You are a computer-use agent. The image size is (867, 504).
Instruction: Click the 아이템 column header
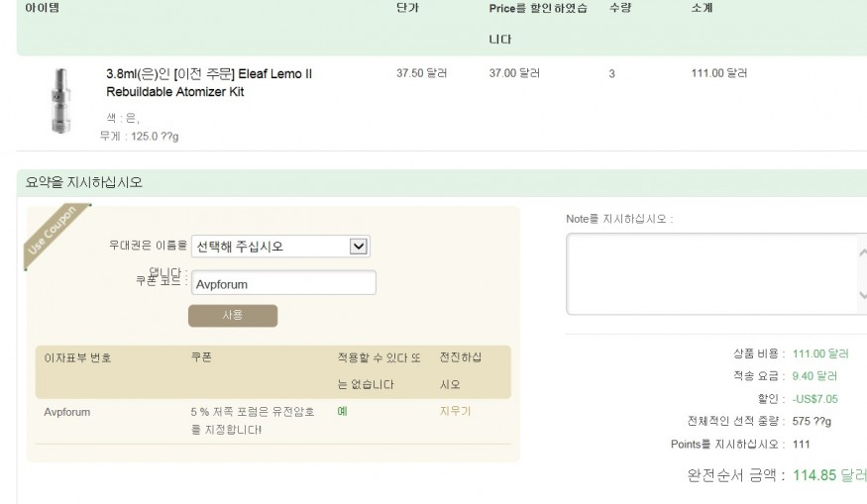click(42, 8)
